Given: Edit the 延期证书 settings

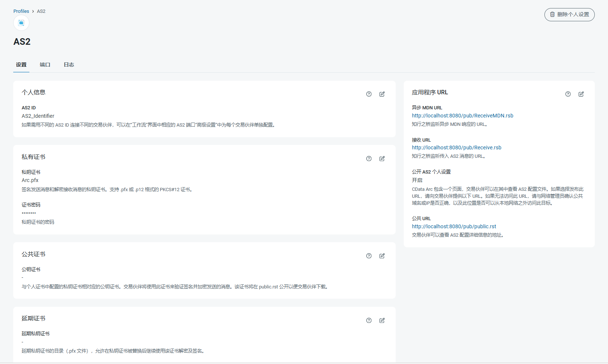Looking at the screenshot, I should pyautogui.click(x=382, y=320).
